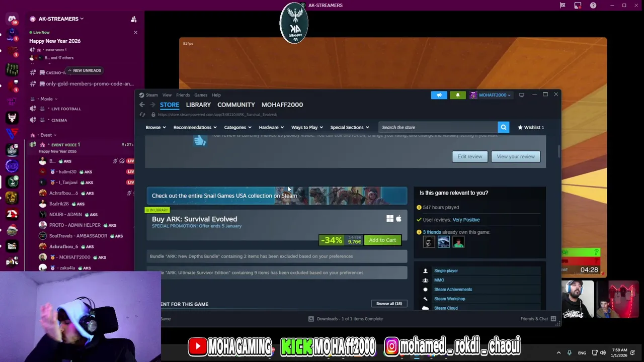Click the store search magnifier button
Image resolution: width=644 pixels, height=362 pixels.
click(503, 127)
